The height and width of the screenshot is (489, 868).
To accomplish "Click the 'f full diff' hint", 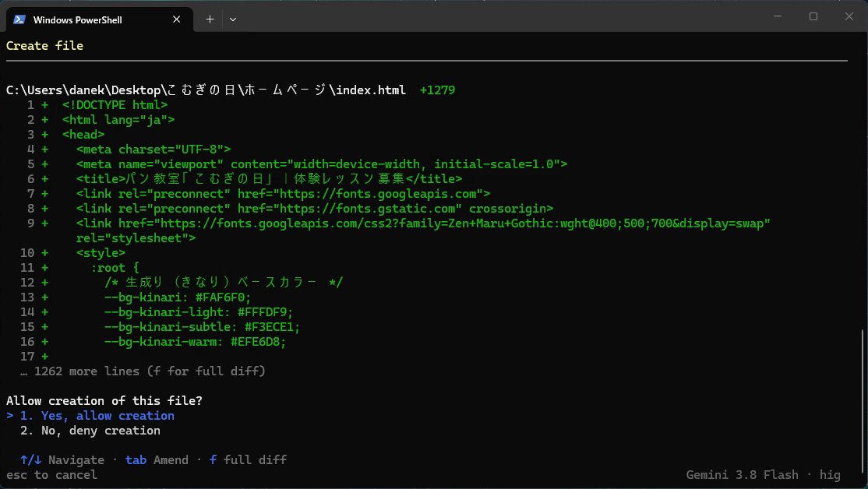I will [248, 459].
